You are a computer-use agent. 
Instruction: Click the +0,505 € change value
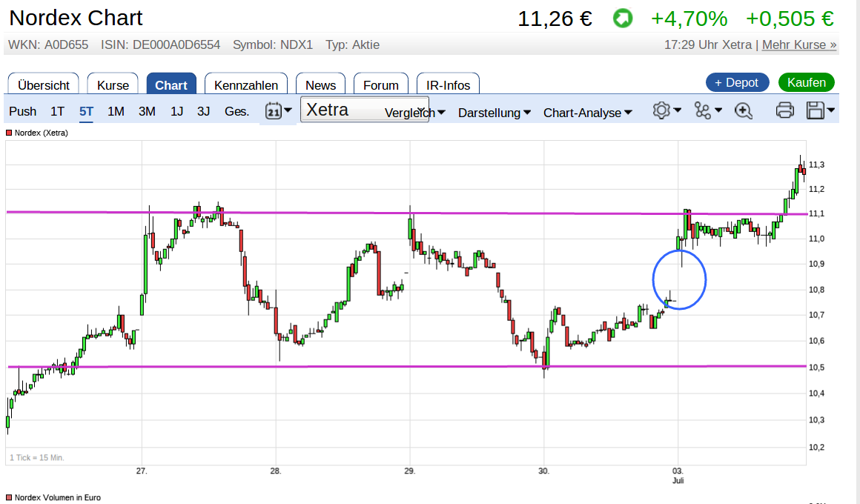[x=790, y=19]
